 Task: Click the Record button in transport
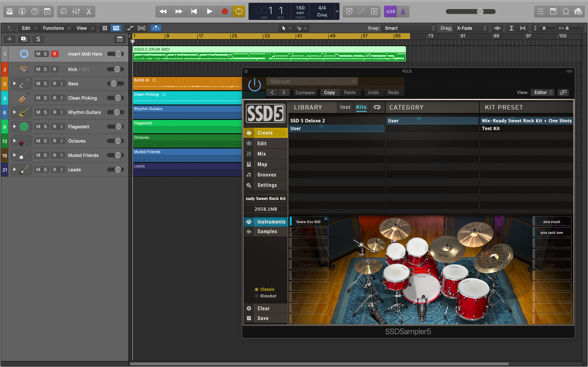pyautogui.click(x=225, y=11)
